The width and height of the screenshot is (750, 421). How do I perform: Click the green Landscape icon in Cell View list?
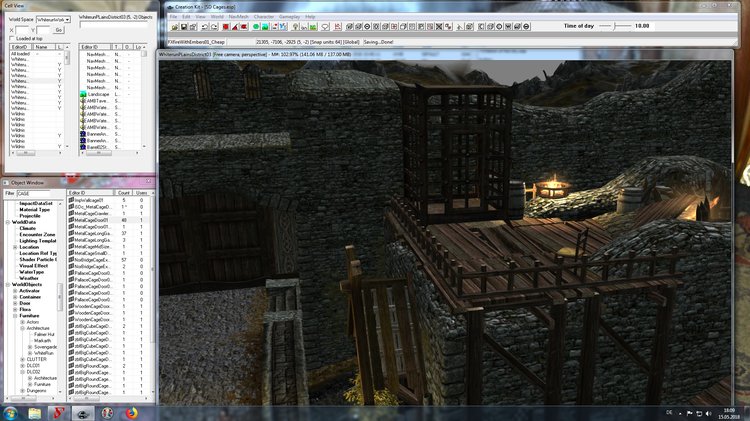pyautogui.click(x=83, y=94)
